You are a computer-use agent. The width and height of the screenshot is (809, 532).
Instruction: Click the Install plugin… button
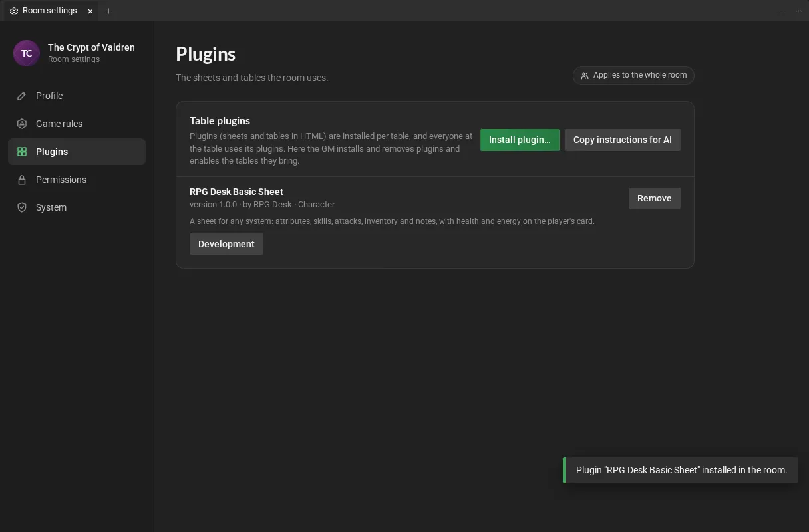click(x=520, y=140)
